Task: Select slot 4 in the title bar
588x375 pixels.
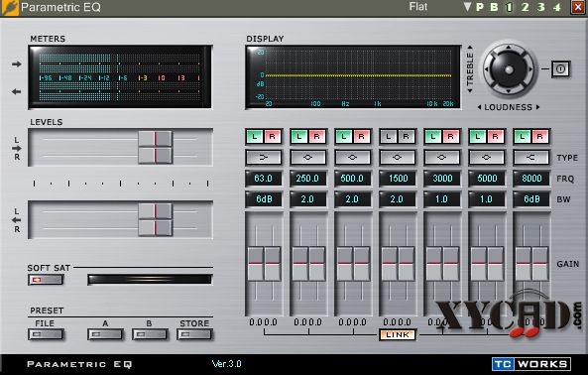Action: coord(557,7)
